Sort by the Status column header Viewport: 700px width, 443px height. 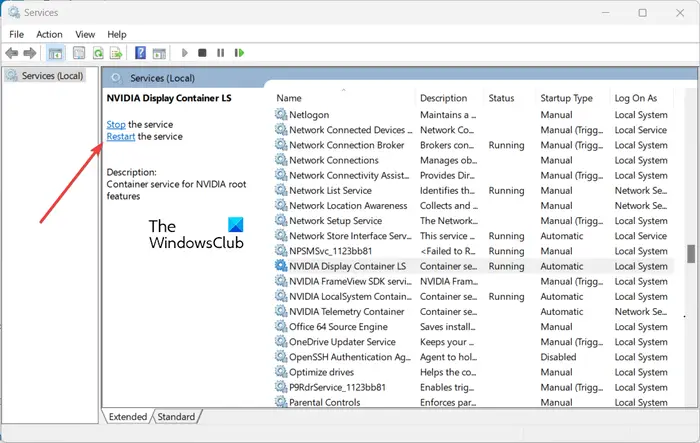(x=501, y=98)
